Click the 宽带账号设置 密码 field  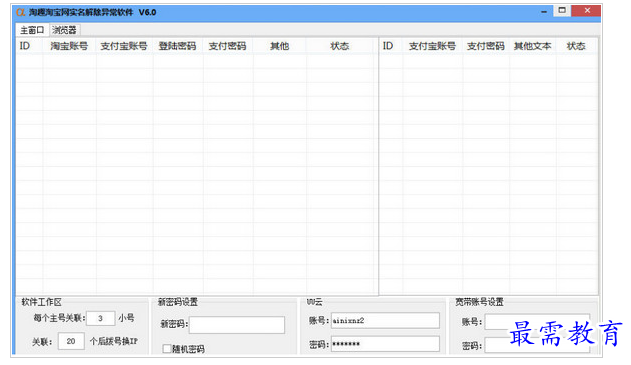[x=537, y=345]
